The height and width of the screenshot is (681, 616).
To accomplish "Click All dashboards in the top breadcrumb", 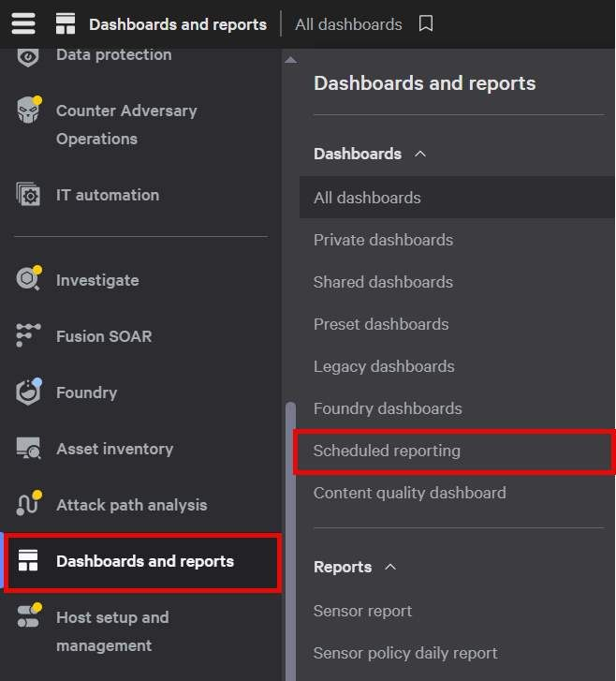I will [348, 24].
